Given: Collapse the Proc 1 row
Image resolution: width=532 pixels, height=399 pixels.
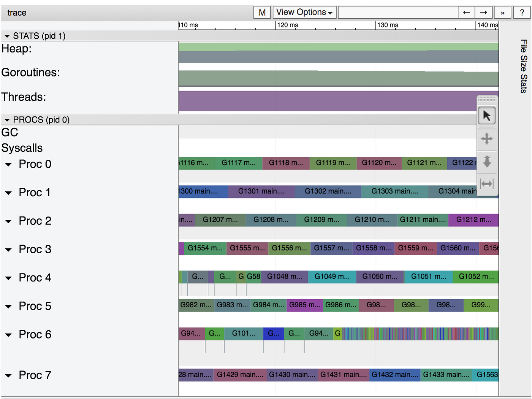Looking at the screenshot, I should [x=8, y=193].
